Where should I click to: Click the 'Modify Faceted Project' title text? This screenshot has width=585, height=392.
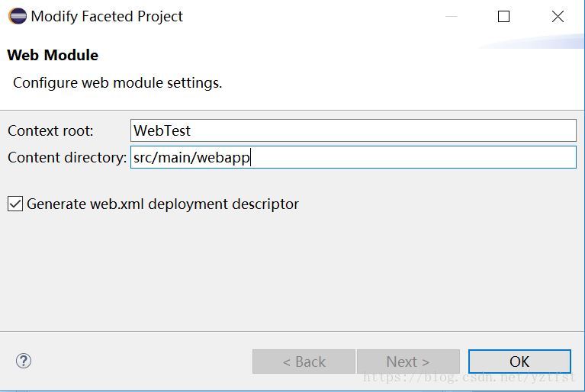(x=107, y=17)
